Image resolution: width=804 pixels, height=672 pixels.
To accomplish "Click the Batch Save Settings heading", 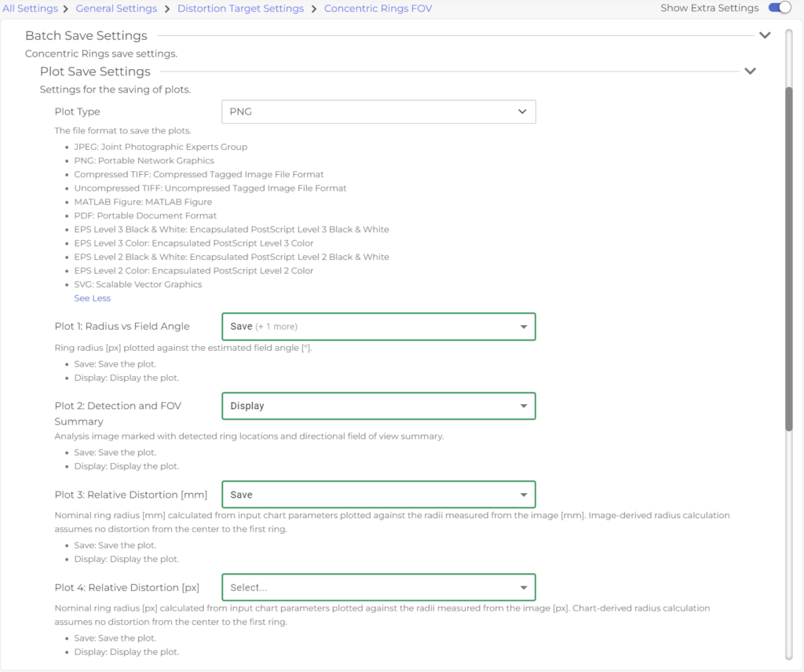I will click(86, 35).
